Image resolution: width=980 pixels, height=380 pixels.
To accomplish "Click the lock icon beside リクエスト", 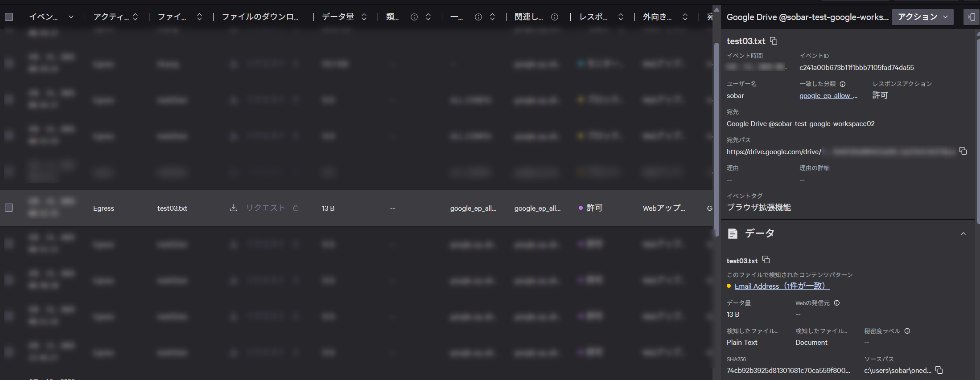I will (296, 208).
